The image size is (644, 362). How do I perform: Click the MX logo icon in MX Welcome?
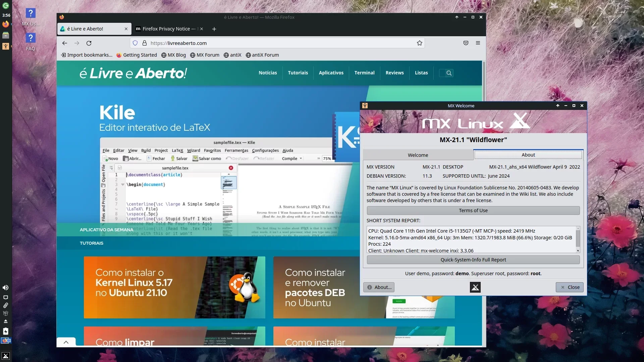tap(475, 287)
